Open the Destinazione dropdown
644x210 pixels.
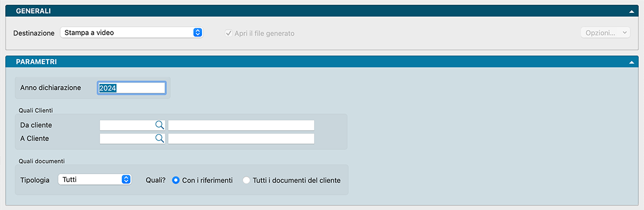coord(131,33)
